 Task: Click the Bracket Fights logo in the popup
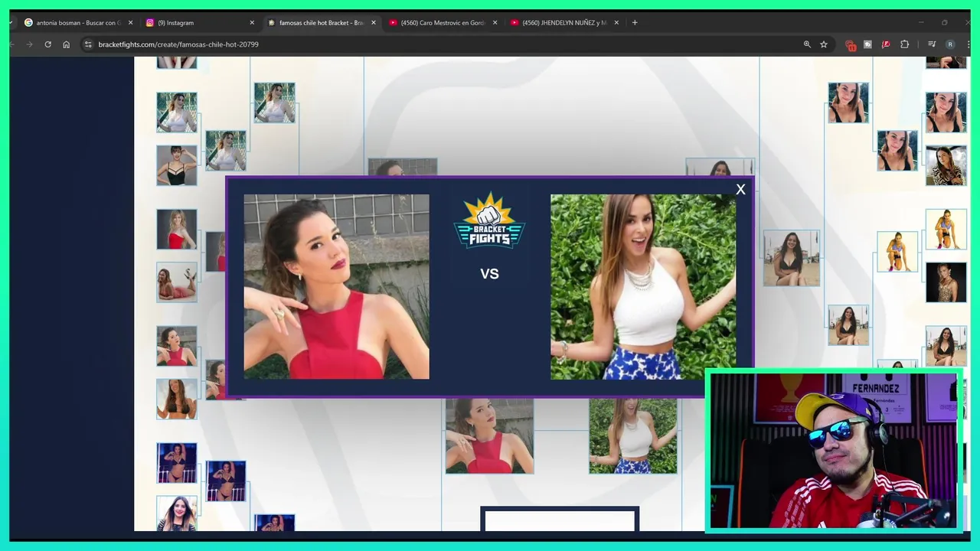click(489, 220)
